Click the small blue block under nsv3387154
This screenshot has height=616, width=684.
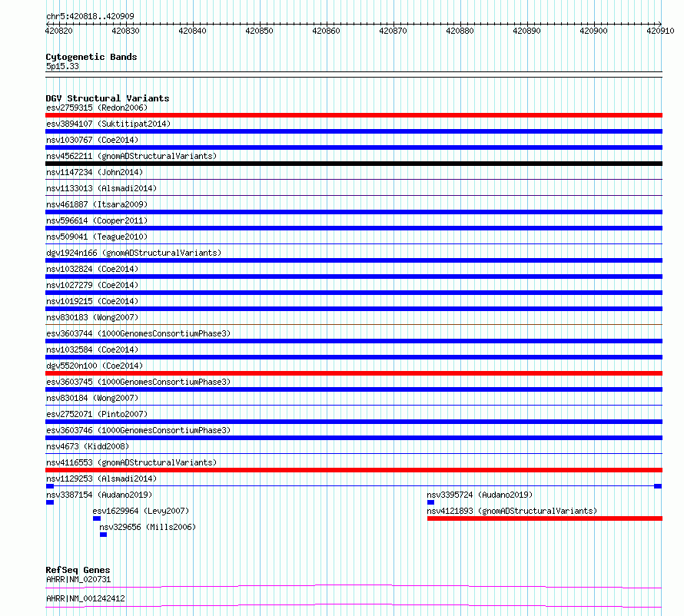[50, 502]
